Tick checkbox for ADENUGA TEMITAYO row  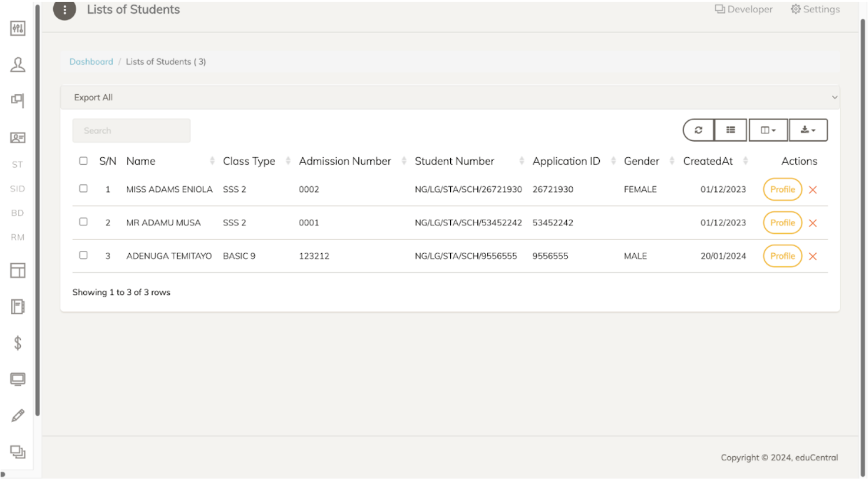[x=83, y=255]
